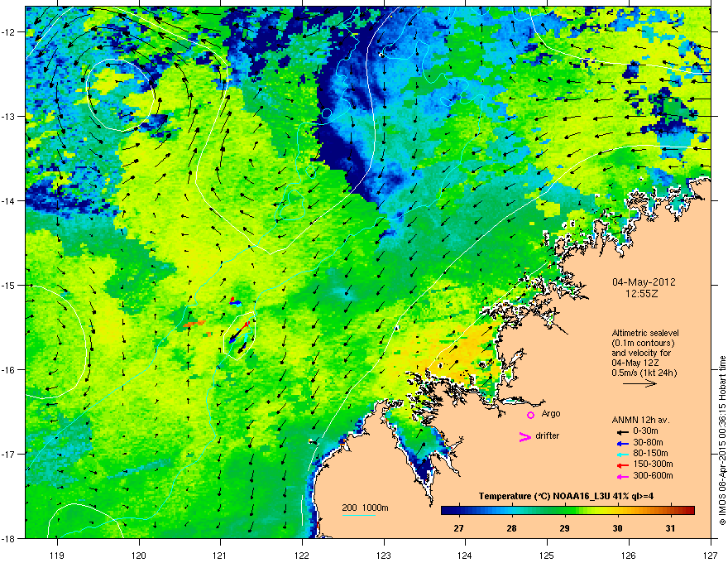This screenshot has height=563, width=728.
Task: Click the '30-80m' depth label
Action: pos(648,442)
